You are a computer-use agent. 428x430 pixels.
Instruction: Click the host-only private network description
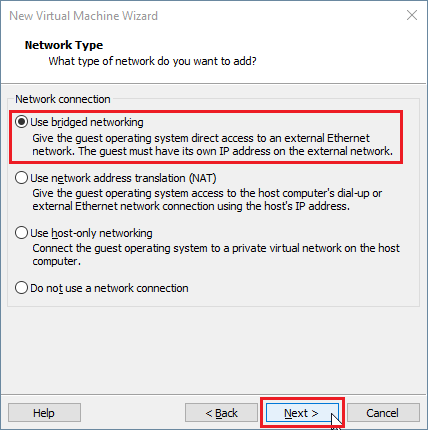[216, 255]
